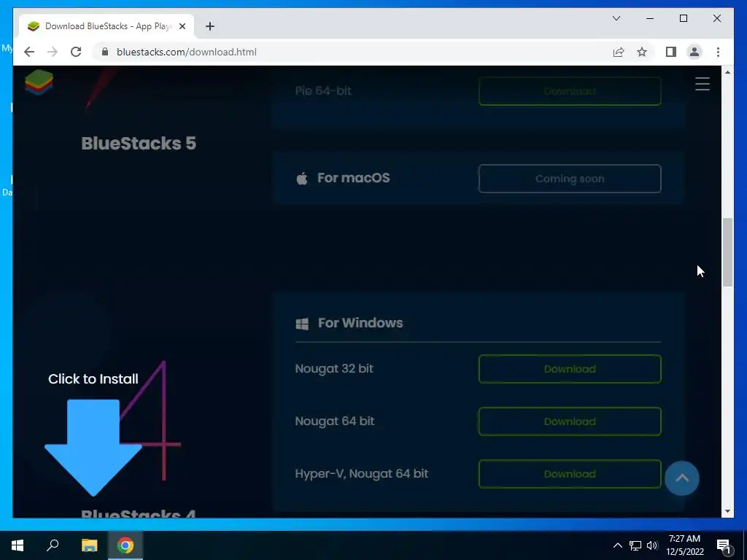This screenshot has width=747, height=560.
Task: Bookmark this tab with the star icon
Action: [x=642, y=52]
